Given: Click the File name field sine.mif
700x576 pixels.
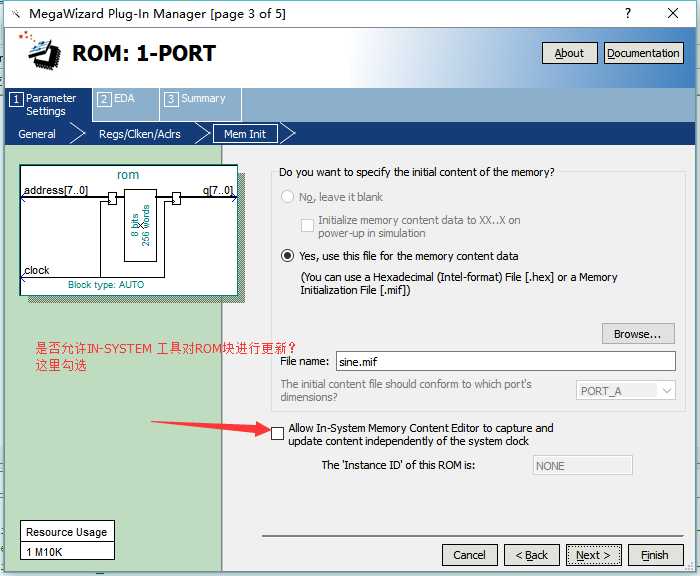Looking at the screenshot, I should 505,362.
